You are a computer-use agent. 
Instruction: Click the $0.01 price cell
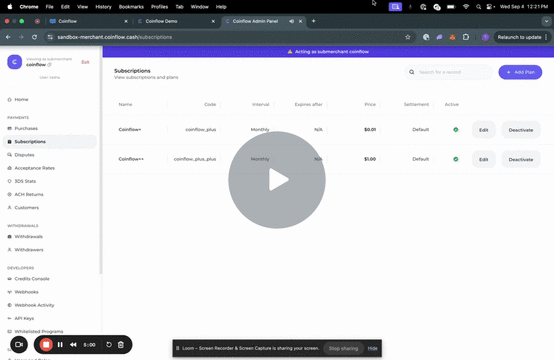pyautogui.click(x=370, y=130)
